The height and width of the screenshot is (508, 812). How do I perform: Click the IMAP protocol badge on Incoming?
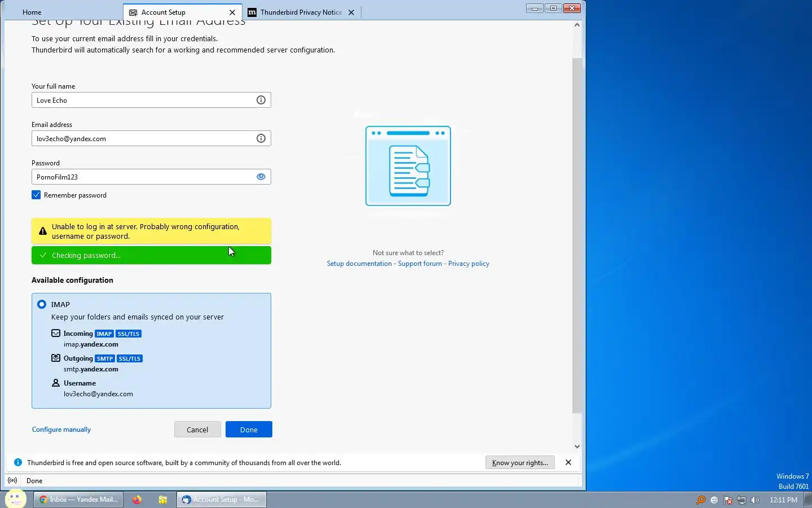[104, 334]
